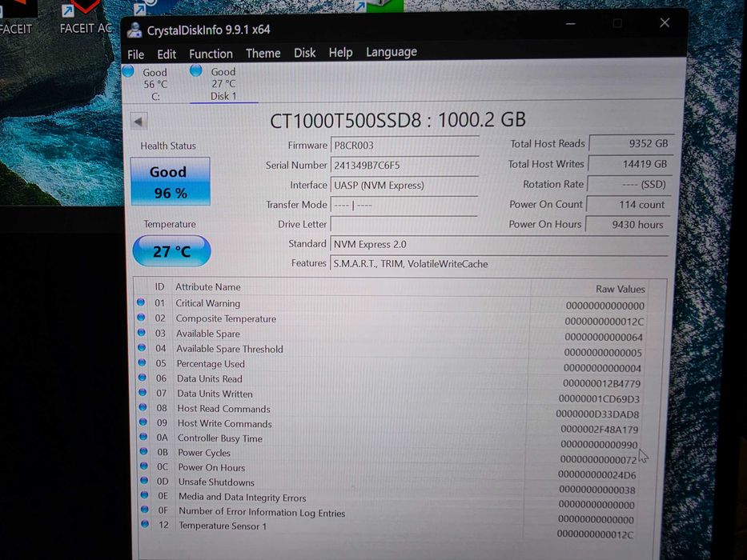The image size is (747, 560).
Task: Click the status circle for Available Spare row 03
Action: tap(142, 332)
